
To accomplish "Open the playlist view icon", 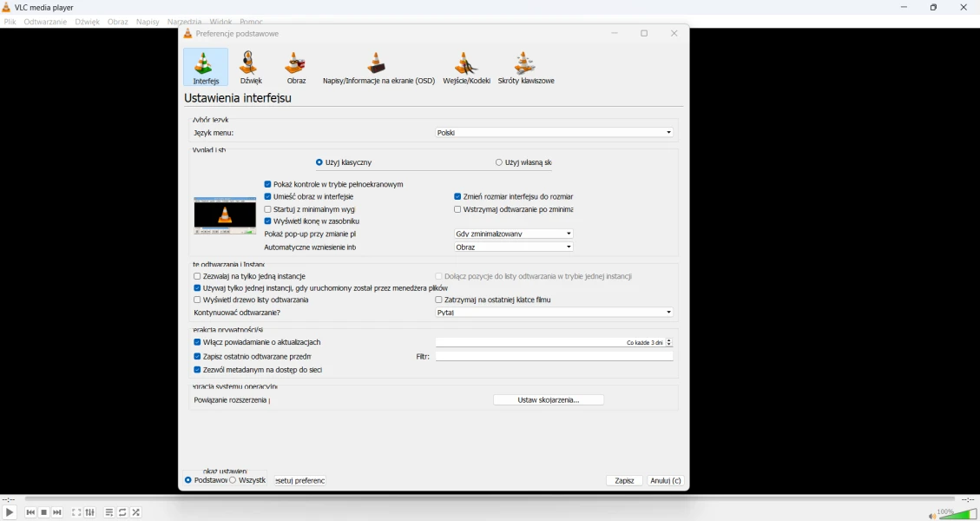I will point(109,512).
